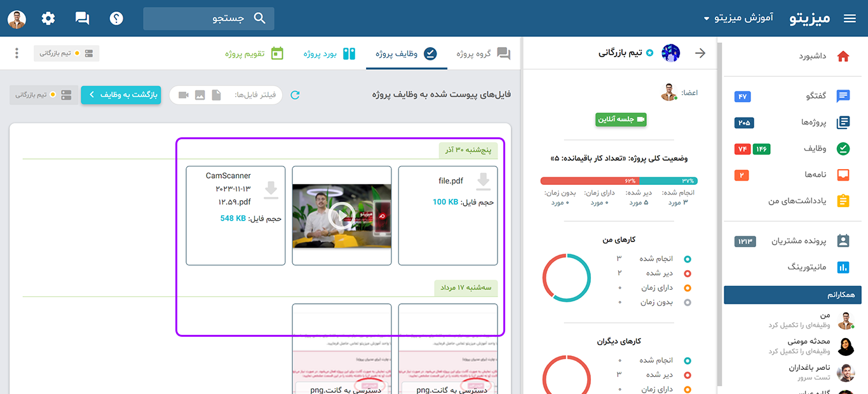The width and height of the screenshot is (868, 394).
Task: Open the user profile avatar in header
Action: [17, 18]
